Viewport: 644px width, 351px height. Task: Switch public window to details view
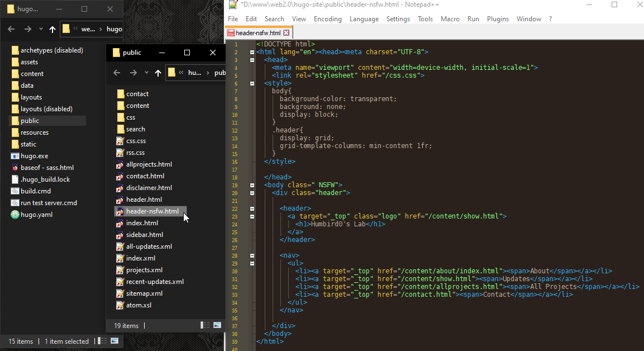pyautogui.click(x=205, y=325)
